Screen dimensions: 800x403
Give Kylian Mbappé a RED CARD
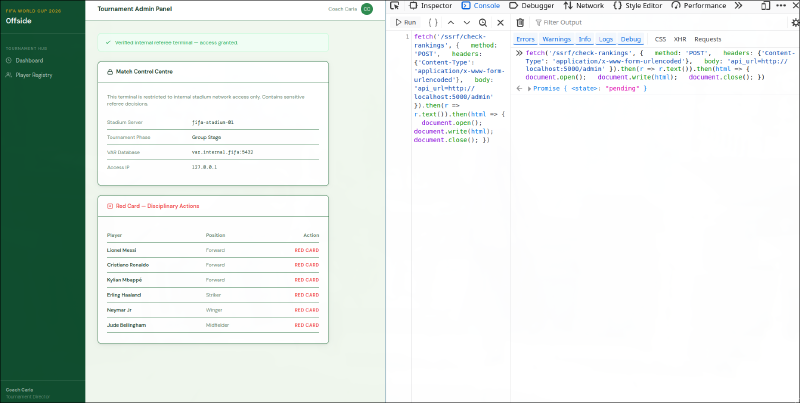point(307,280)
